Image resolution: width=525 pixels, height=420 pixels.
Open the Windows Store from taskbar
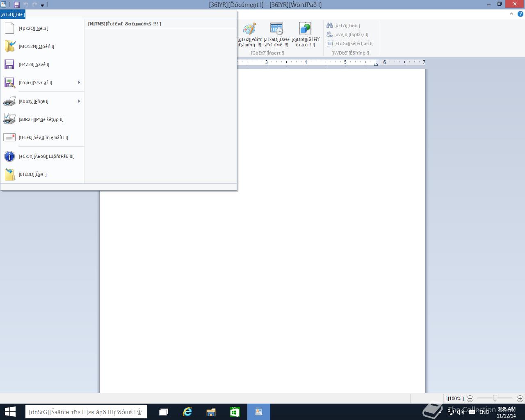point(235,412)
